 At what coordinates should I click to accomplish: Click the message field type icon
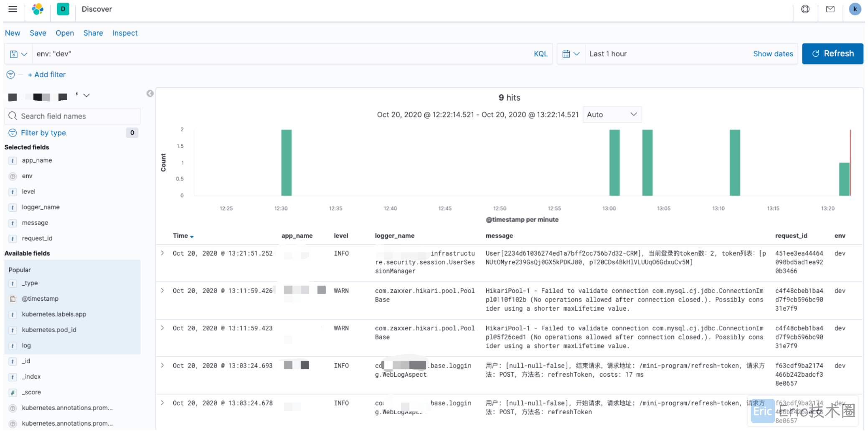point(13,223)
